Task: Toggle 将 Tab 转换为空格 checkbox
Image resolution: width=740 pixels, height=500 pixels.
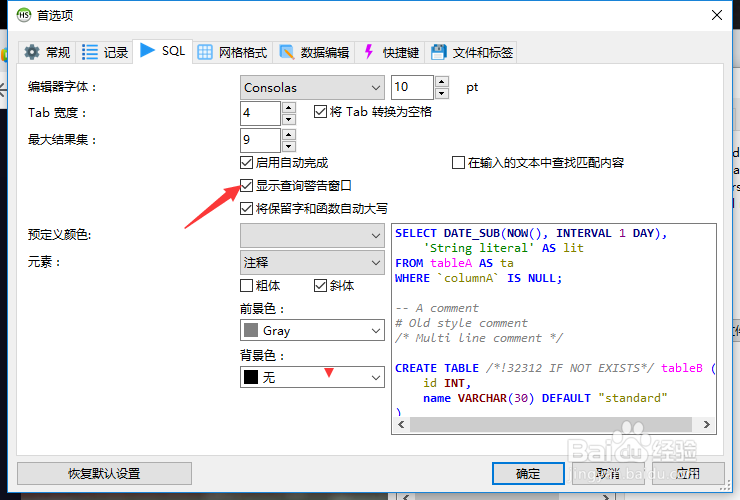Action: pos(320,112)
